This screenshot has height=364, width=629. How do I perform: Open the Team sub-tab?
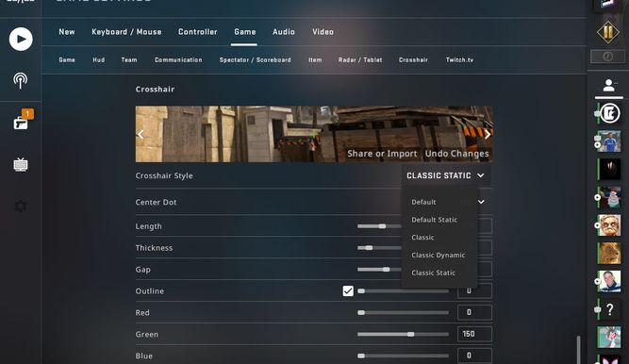[x=129, y=59]
